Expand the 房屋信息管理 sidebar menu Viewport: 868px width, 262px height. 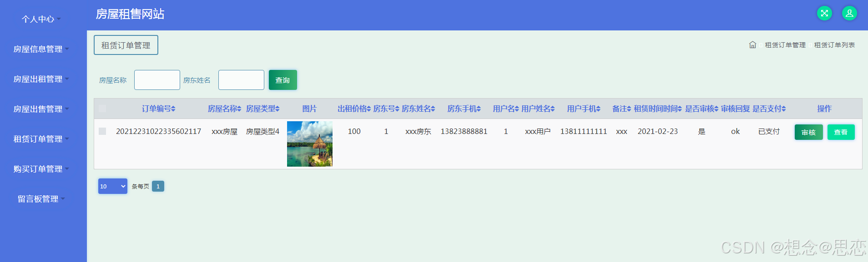(41, 49)
